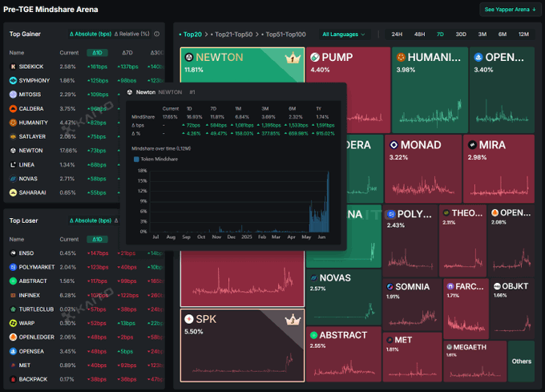
Task: Open the All Languages dropdown
Action: pyautogui.click(x=343, y=34)
